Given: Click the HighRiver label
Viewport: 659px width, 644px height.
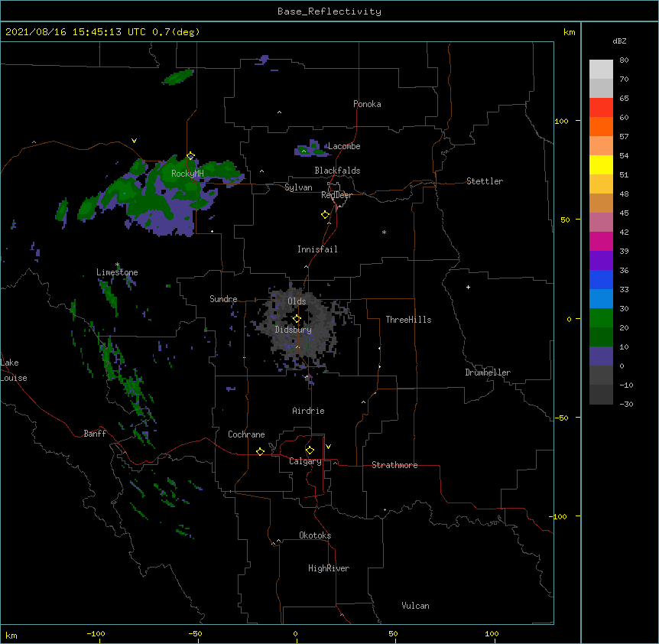Looking at the screenshot, I should point(329,568).
